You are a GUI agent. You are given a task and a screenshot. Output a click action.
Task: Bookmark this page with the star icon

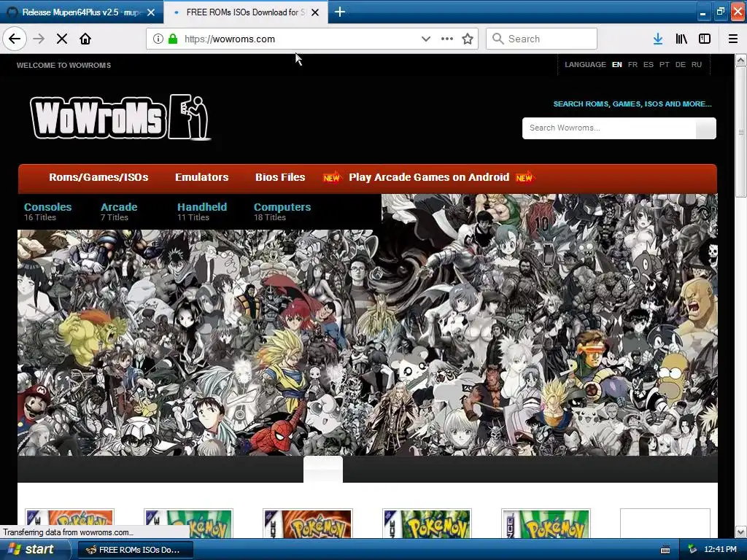coord(468,39)
